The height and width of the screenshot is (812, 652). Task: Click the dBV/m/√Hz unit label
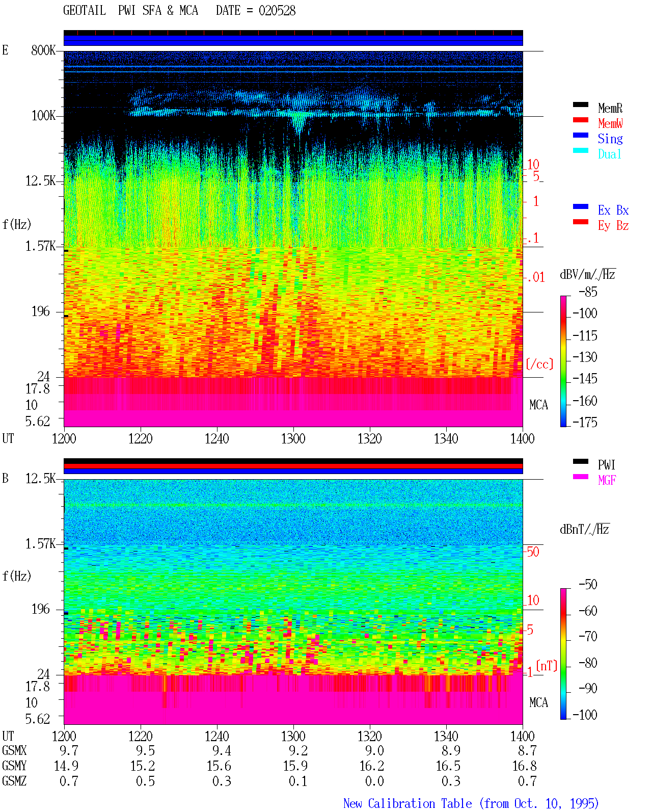pos(588,274)
